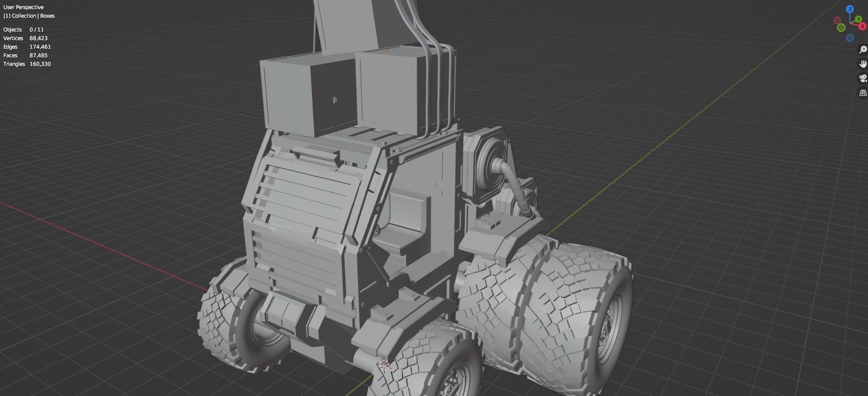The width and height of the screenshot is (868, 396).
Task: Click the "User Perspective" overlay text
Action: point(23,7)
